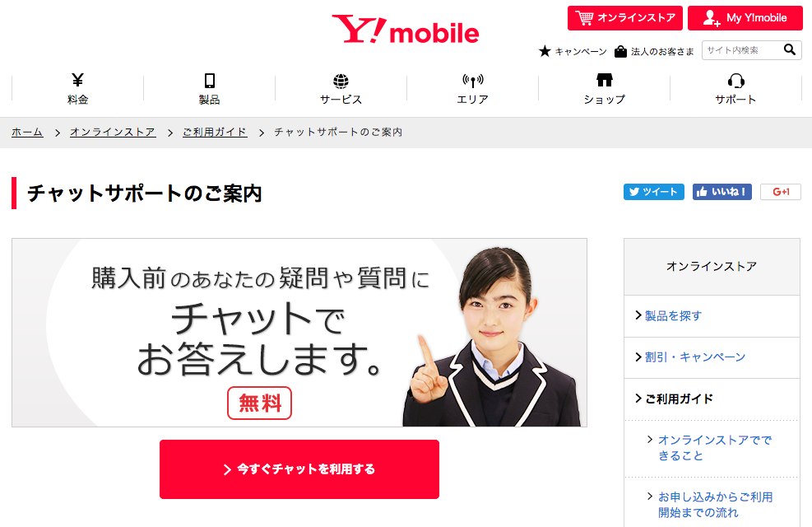Open the ショップ store icon
The height and width of the screenshot is (527, 812).
(605, 80)
